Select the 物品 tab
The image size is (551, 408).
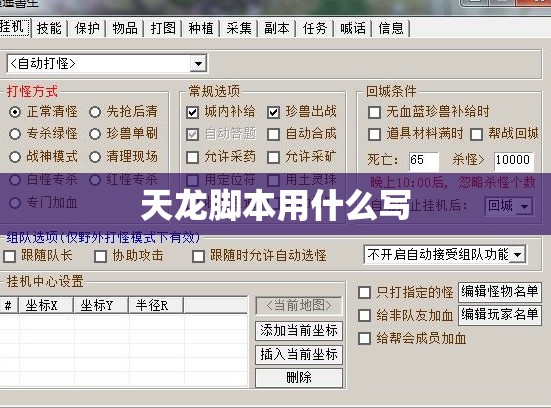(x=125, y=28)
